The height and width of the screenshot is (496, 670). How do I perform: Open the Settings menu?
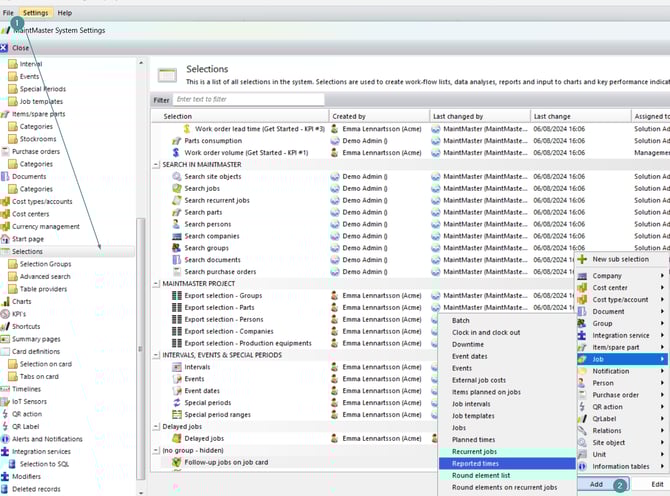coord(35,12)
